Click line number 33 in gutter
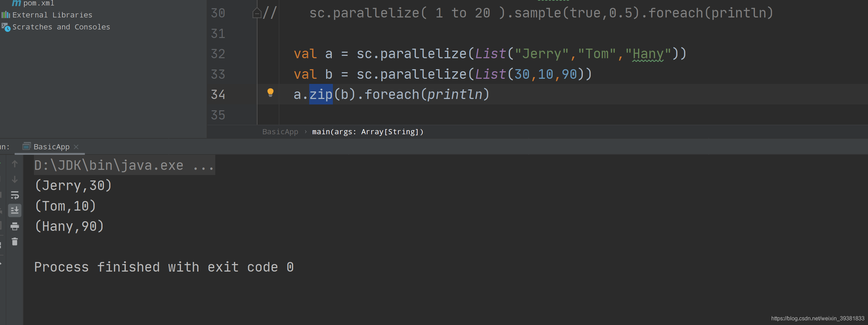 click(x=218, y=74)
